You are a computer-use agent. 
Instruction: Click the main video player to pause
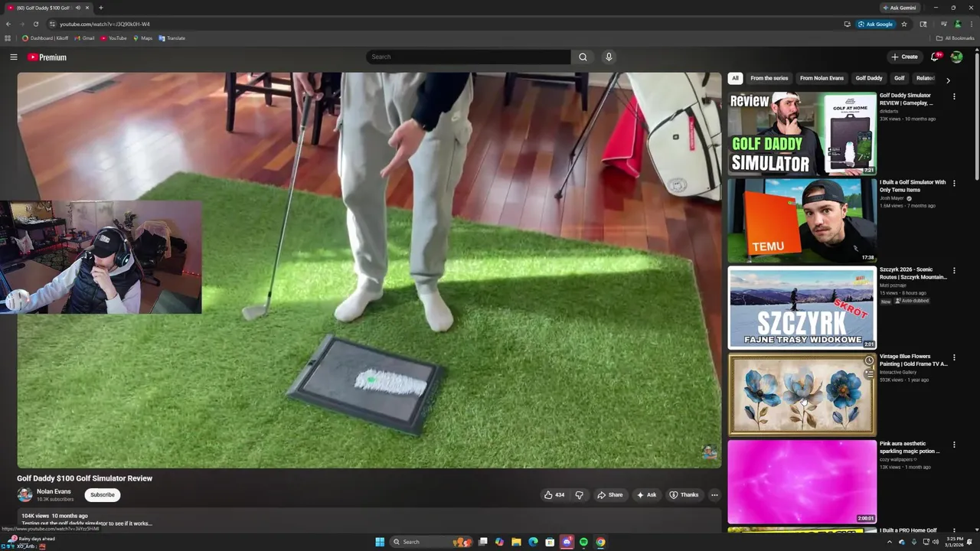369,270
